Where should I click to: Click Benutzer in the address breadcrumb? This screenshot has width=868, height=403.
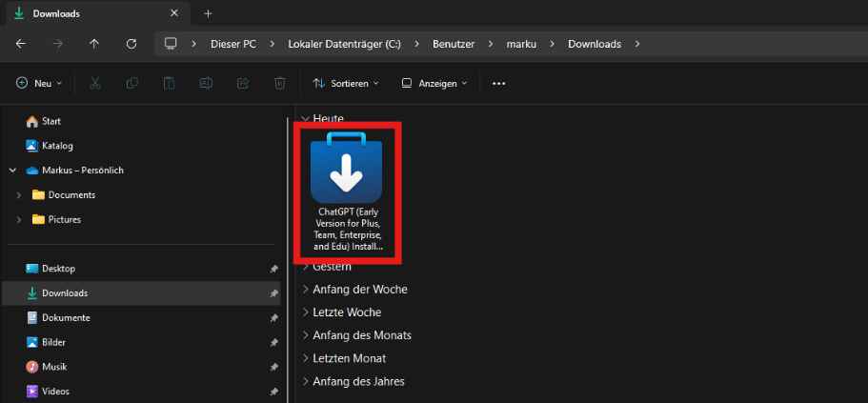click(x=455, y=44)
